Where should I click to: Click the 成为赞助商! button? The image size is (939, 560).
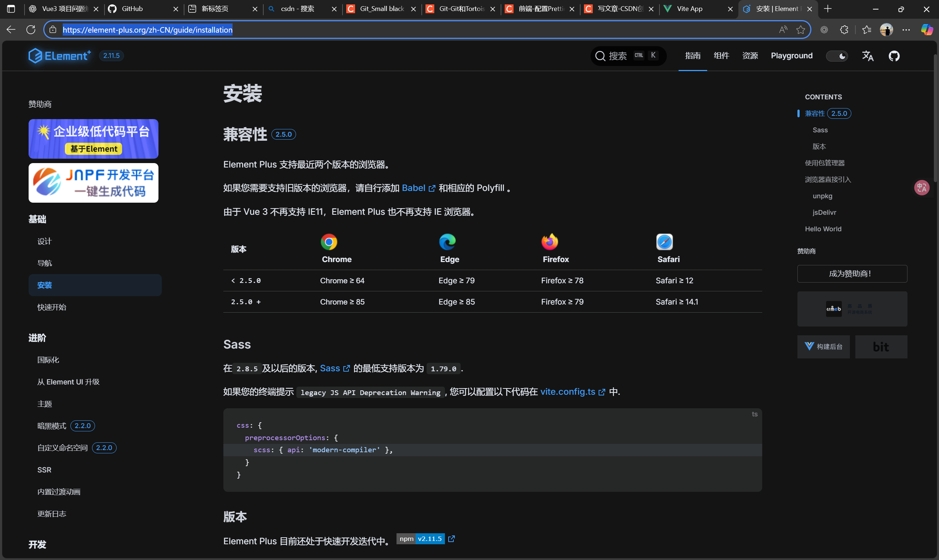click(x=852, y=273)
